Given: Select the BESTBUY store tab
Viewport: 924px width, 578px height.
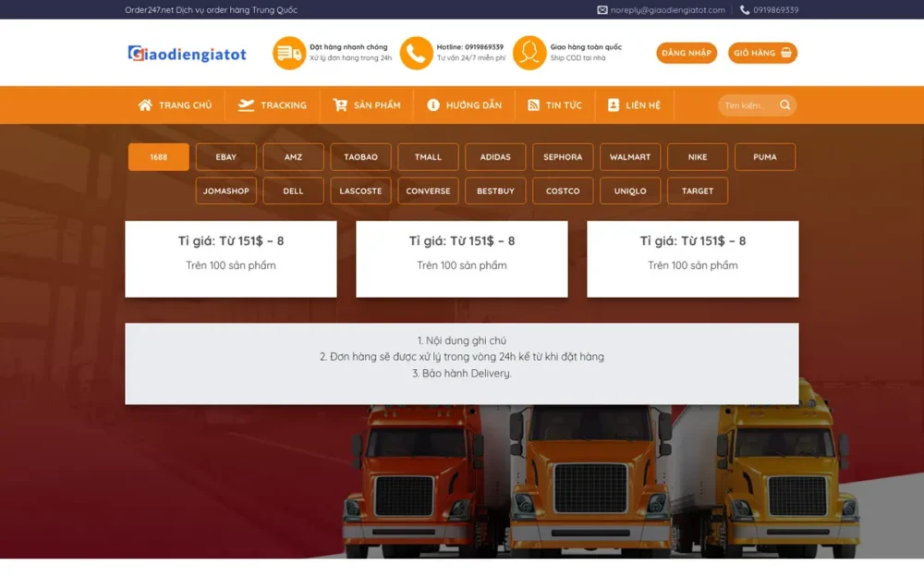Looking at the screenshot, I should [x=495, y=191].
